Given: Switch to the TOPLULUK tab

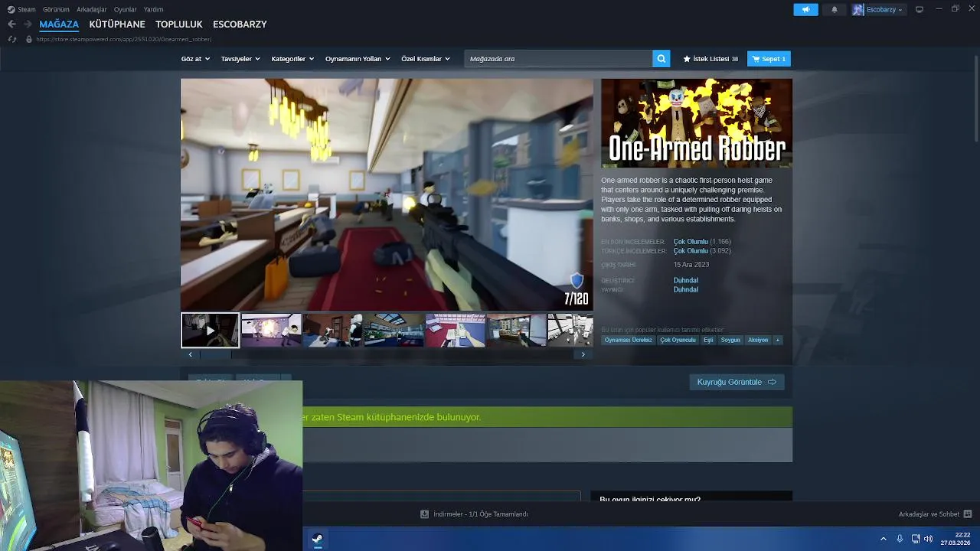Looking at the screenshot, I should pyautogui.click(x=179, y=24).
